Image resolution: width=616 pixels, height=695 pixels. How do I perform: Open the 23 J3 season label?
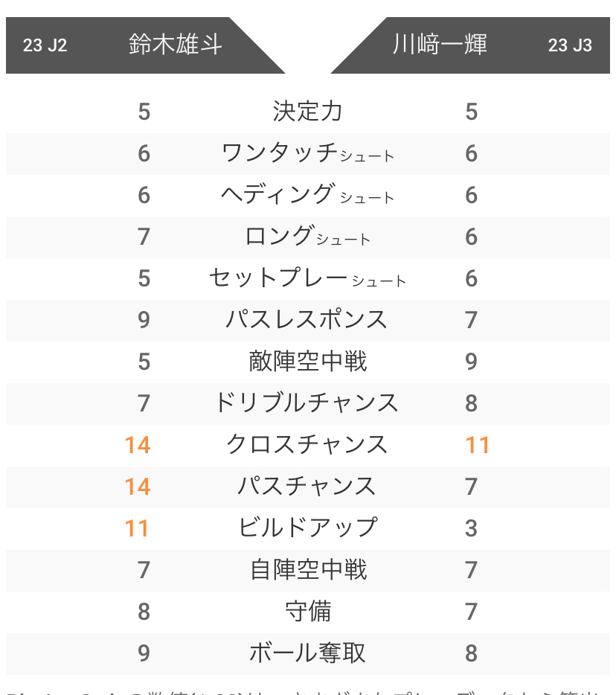(x=570, y=45)
